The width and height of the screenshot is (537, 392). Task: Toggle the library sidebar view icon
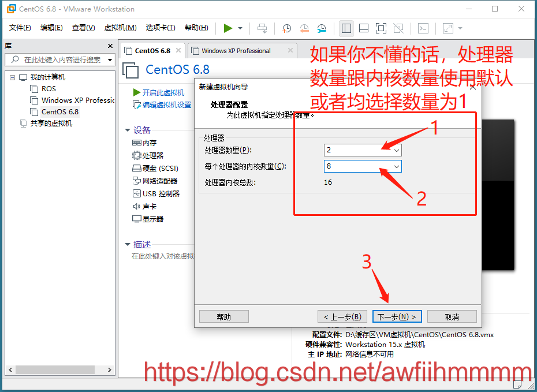[x=346, y=28]
